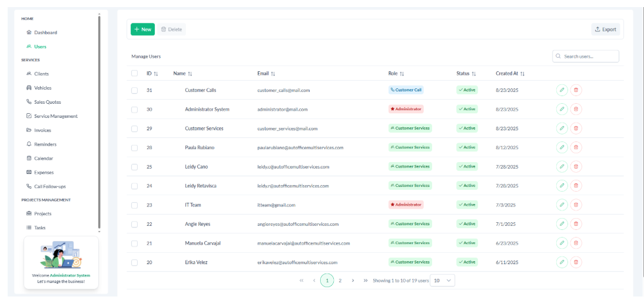
Task: Go to the last page using double arrow
Action: point(366,281)
